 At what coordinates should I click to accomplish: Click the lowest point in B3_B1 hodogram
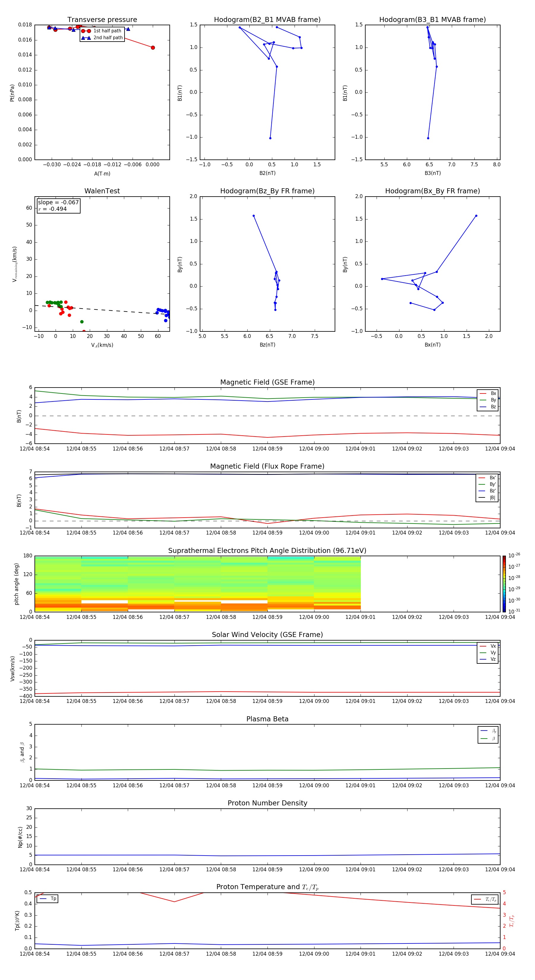point(428,138)
